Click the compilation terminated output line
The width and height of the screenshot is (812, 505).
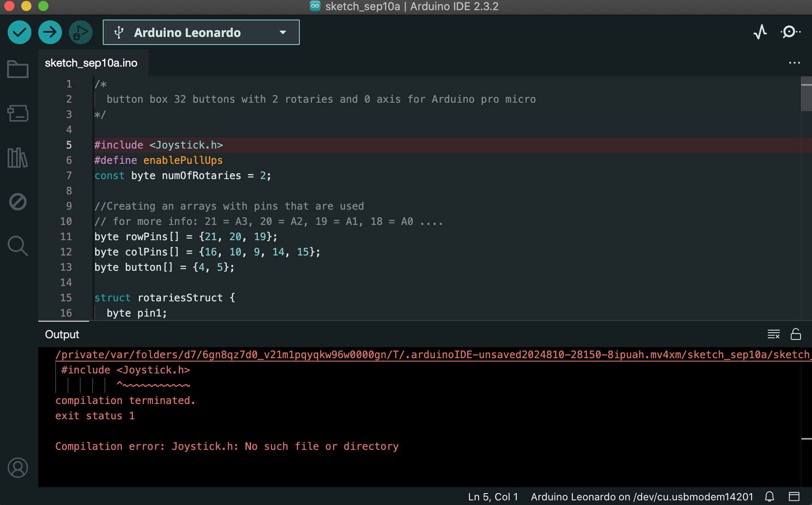[125, 401]
